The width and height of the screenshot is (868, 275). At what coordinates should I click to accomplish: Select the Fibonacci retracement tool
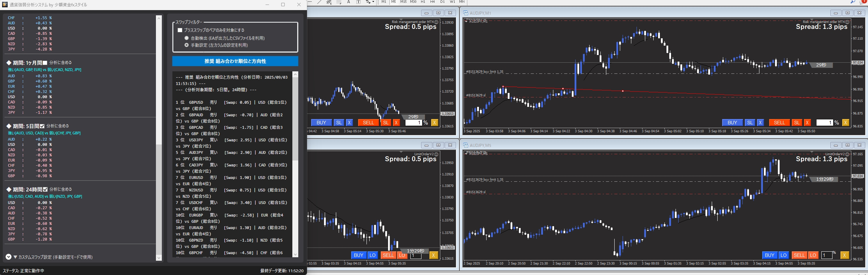(x=339, y=2)
